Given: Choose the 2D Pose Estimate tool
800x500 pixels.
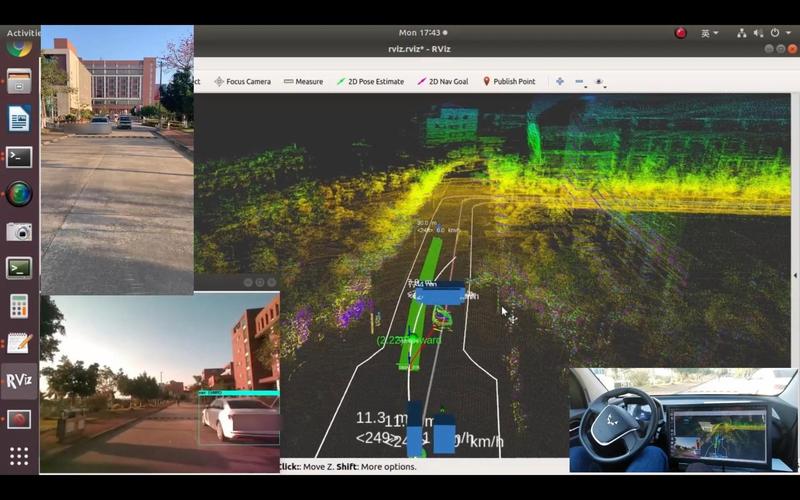Looking at the screenshot, I should click(x=370, y=81).
